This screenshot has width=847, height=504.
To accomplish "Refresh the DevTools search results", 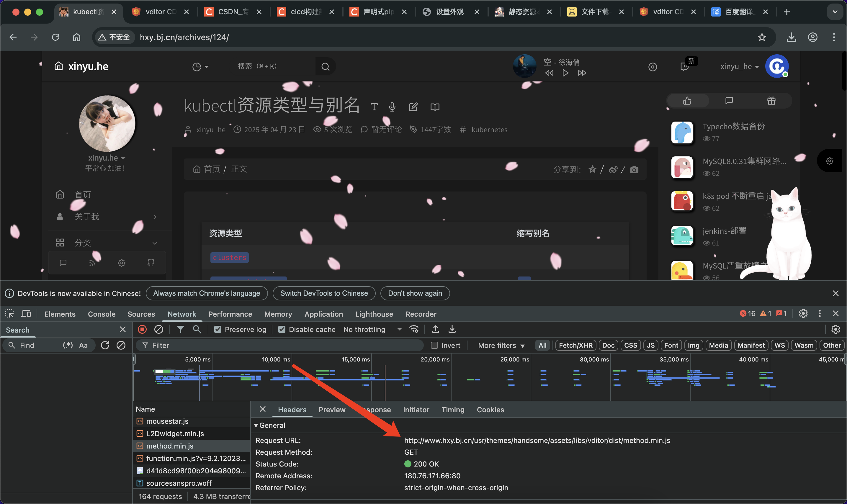I will [x=105, y=345].
